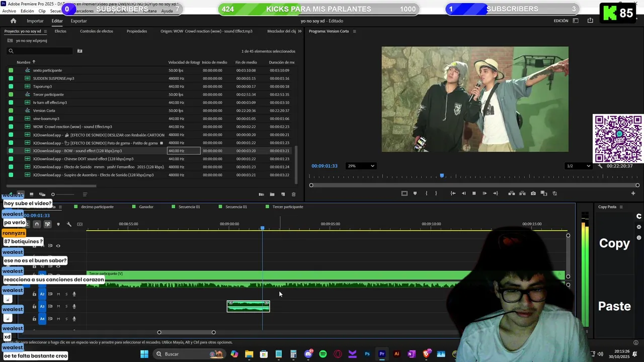The height and width of the screenshot is (362, 644).
Task: Open the zoom level 29% dropdown
Action: coord(361,166)
